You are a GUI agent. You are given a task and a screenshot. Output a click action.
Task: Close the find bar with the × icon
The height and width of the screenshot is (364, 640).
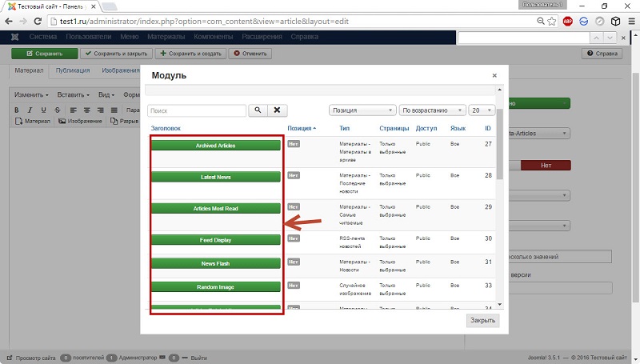(x=623, y=38)
